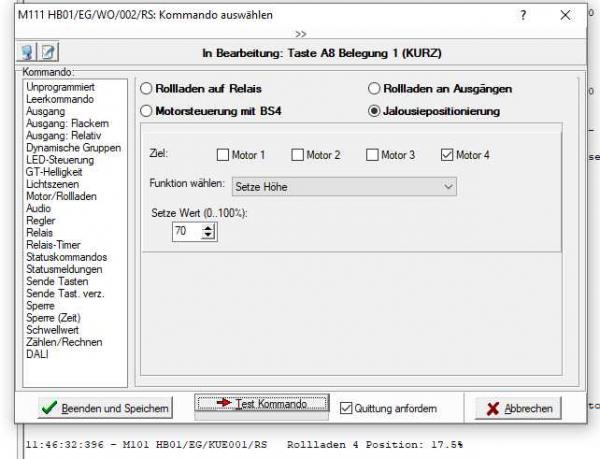This screenshot has width=600, height=459.
Task: Select Rollladen an Ausgängen radio button
Action: tap(375, 89)
